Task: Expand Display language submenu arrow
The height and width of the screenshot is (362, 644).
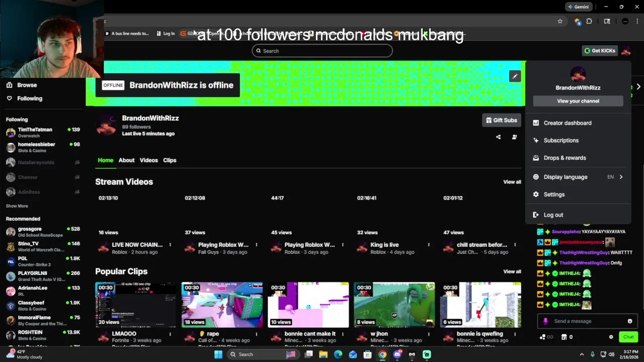Action: coord(621,177)
